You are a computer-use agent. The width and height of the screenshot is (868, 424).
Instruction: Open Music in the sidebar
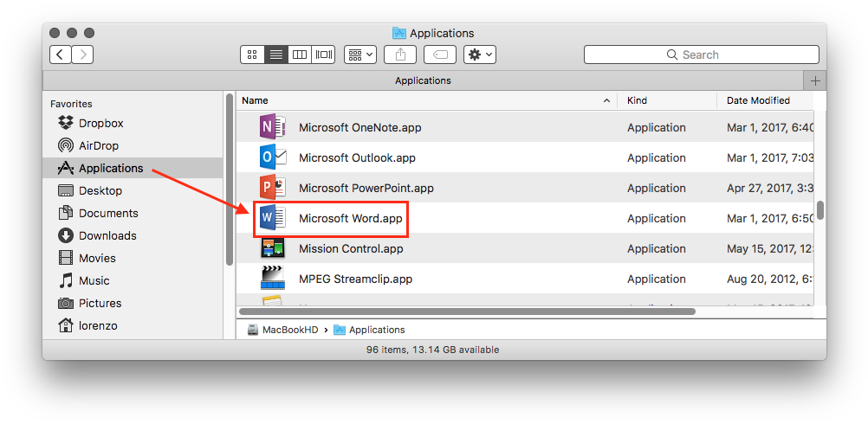[x=133, y=281]
